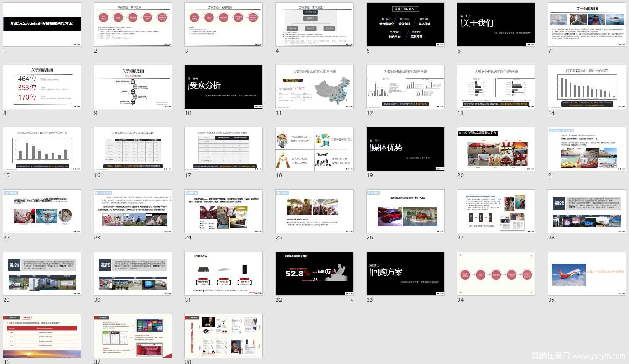Select slide 25 with two cabin photos

point(314,211)
